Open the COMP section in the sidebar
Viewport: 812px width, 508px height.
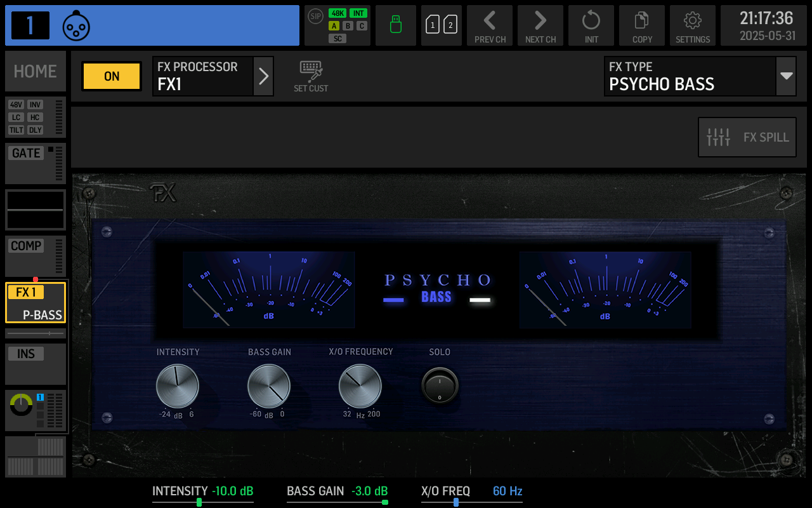[x=25, y=246]
